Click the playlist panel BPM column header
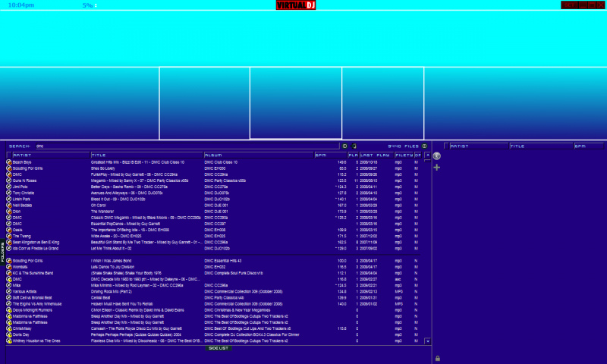The width and height of the screenshot is (607, 364). coord(589,146)
